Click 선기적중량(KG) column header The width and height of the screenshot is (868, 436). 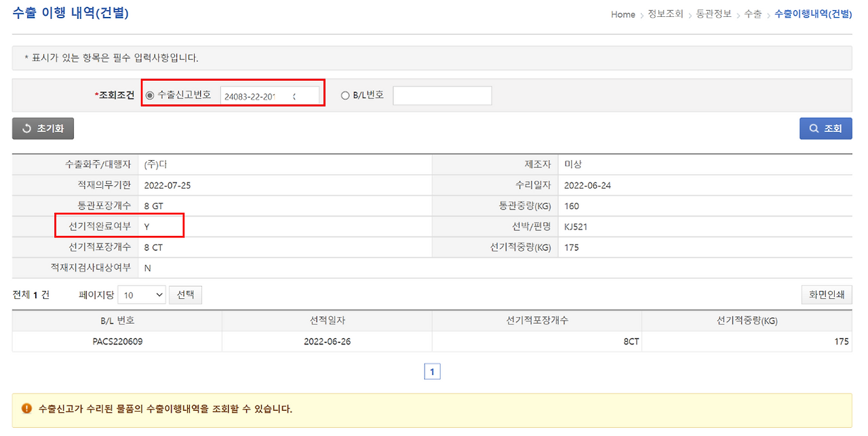tap(747, 321)
